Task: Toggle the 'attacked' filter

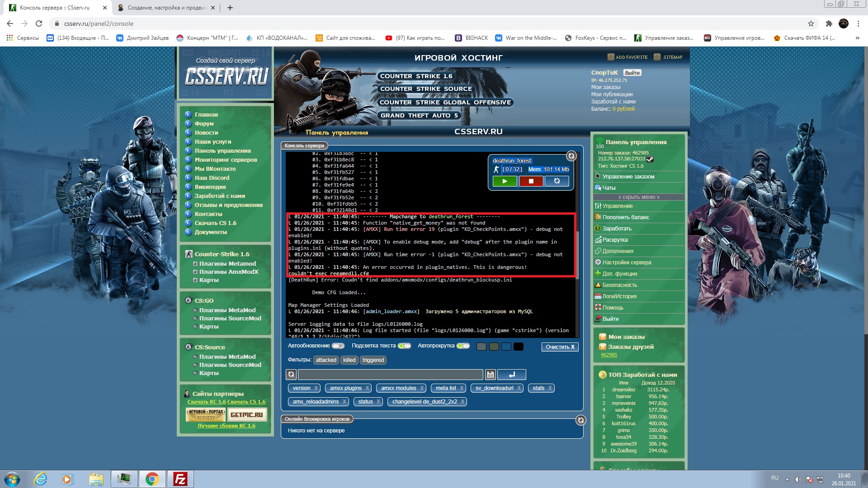Action: (326, 360)
